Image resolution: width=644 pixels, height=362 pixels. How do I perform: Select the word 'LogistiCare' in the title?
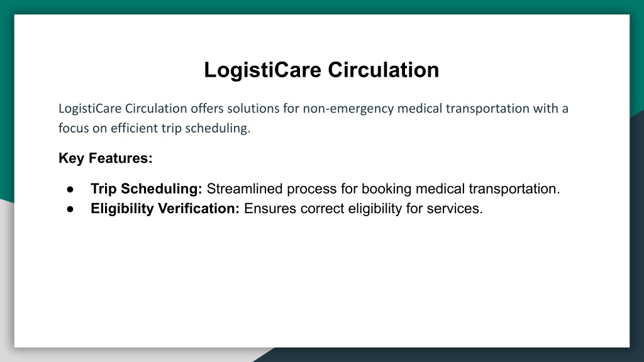[262, 70]
